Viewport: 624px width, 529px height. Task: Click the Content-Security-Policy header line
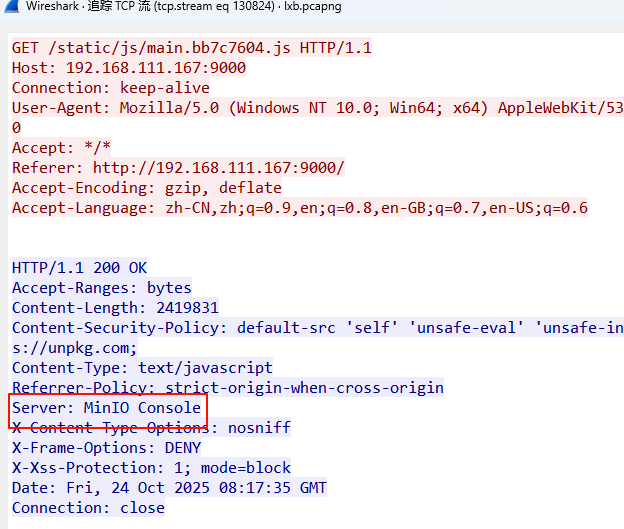point(300,328)
